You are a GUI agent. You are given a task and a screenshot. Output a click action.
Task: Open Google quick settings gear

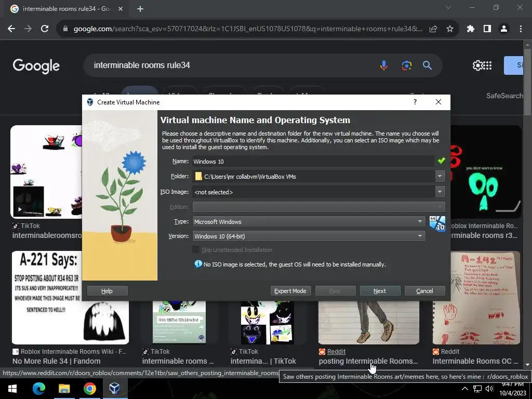coord(477,65)
